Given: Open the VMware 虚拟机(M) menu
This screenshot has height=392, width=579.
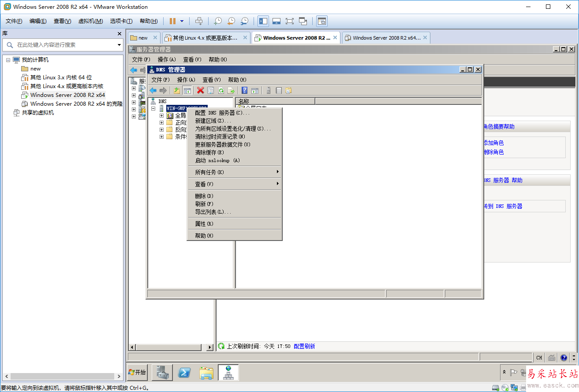Looking at the screenshot, I should tap(91, 21).
